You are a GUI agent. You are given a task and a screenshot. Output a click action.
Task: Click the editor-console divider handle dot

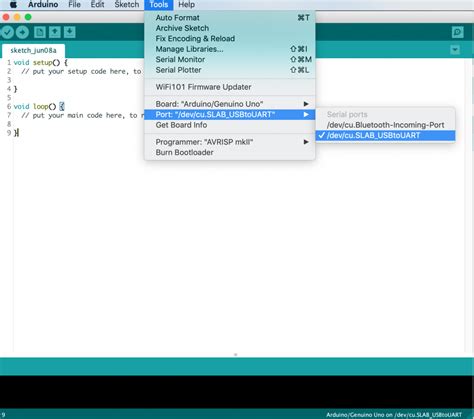tap(236, 355)
